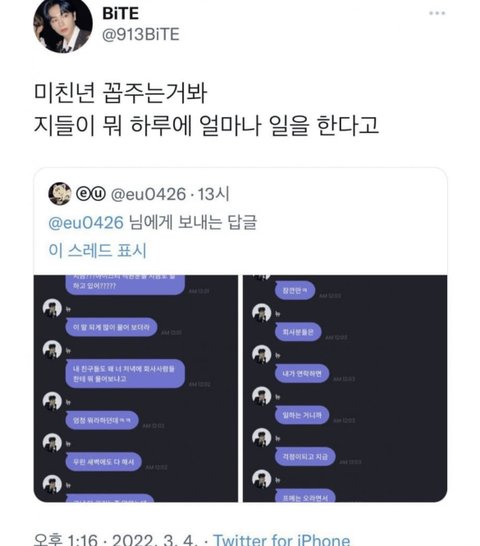This screenshot has height=546, width=480.
Task: Open @eu0426 handle in quoted header
Action: click(x=148, y=194)
